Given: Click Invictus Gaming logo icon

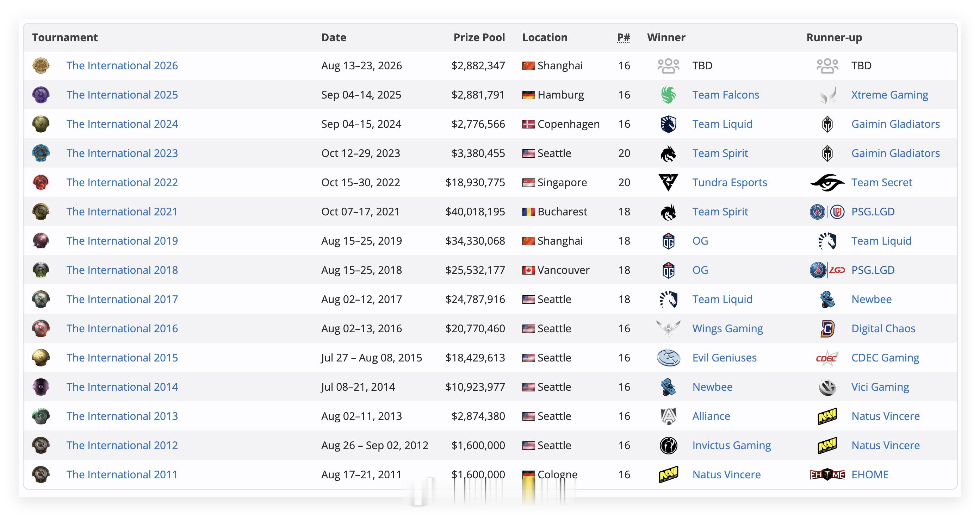Looking at the screenshot, I should (669, 445).
